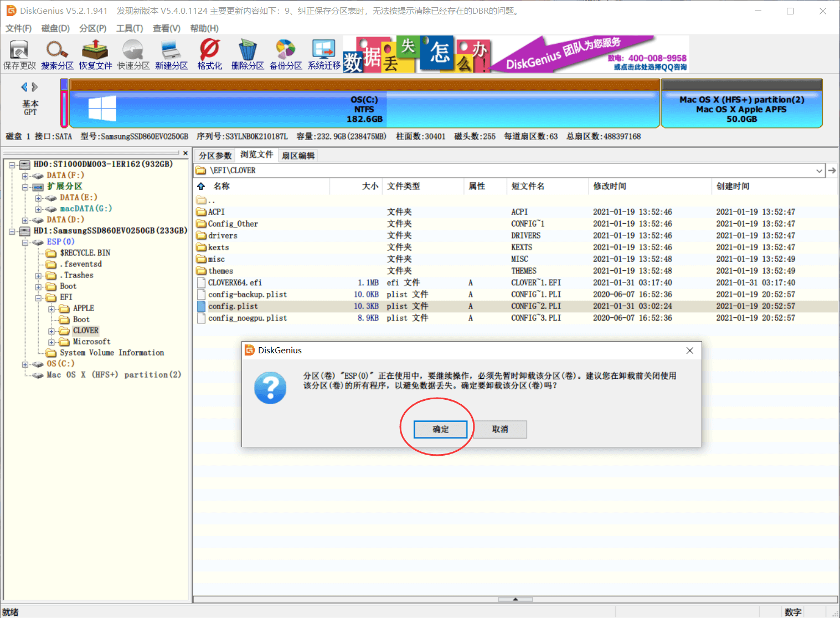Click the parent directory '..' entry
840x618 pixels.
pos(205,200)
